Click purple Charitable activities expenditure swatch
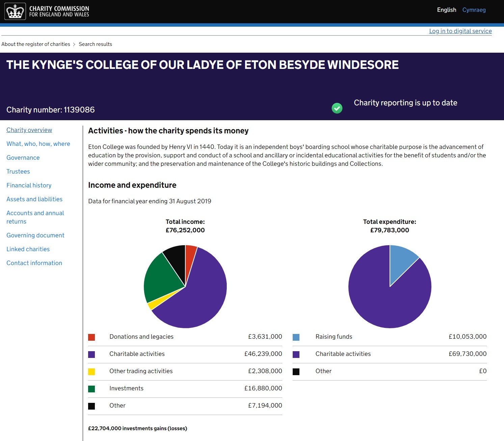 pyautogui.click(x=296, y=355)
